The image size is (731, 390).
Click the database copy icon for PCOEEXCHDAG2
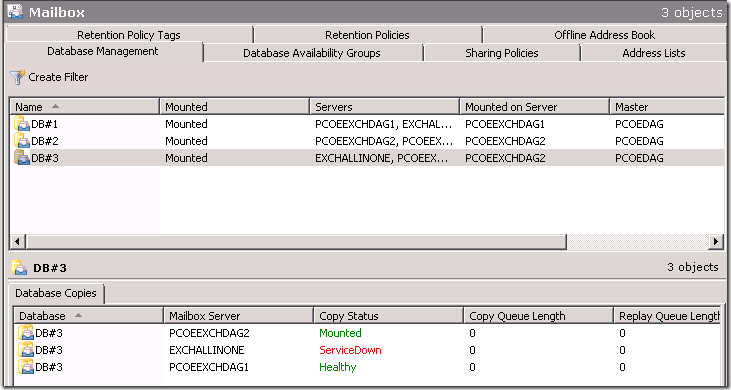coord(26,333)
